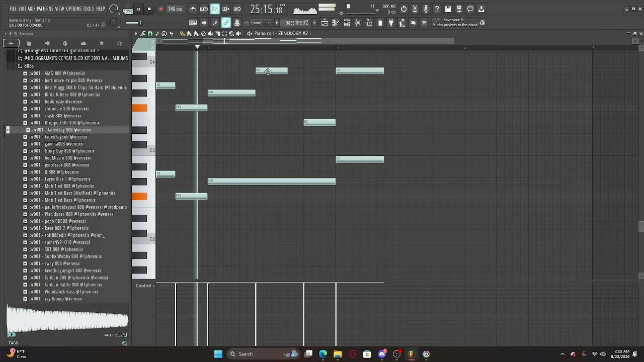Open the Tools menu
This screenshot has width=644, height=362.
(89, 9)
